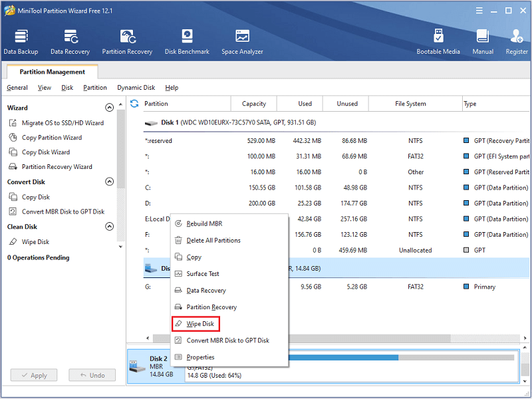Switch to the Partition Management tab
Screen dimensions: 532x399
tap(52, 72)
